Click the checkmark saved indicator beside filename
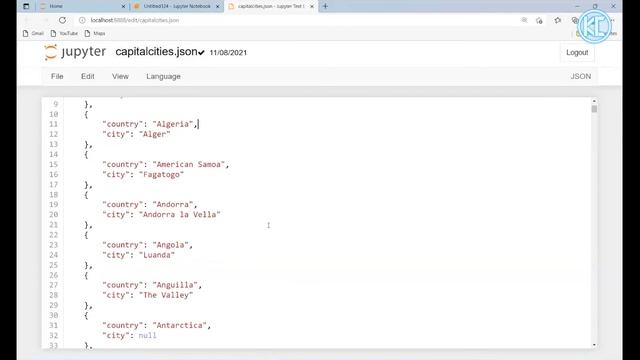The height and width of the screenshot is (360, 640). pyautogui.click(x=201, y=53)
